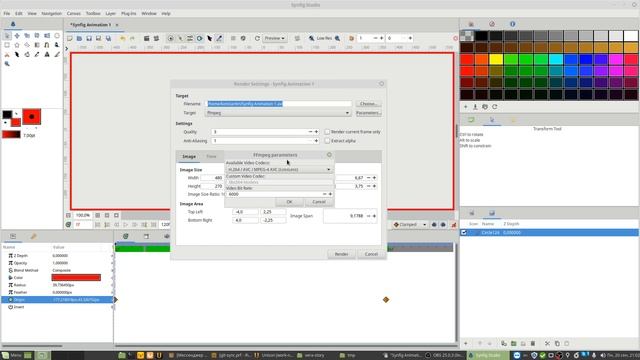
Task: Select the Synfig Animation 1 document tab
Action: (90, 25)
